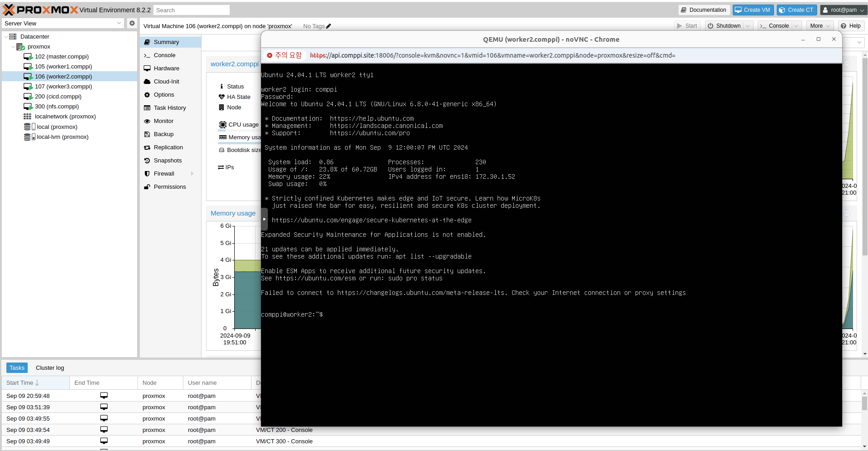
Task: Click inside the noVNC terminal console
Action: [551, 245]
